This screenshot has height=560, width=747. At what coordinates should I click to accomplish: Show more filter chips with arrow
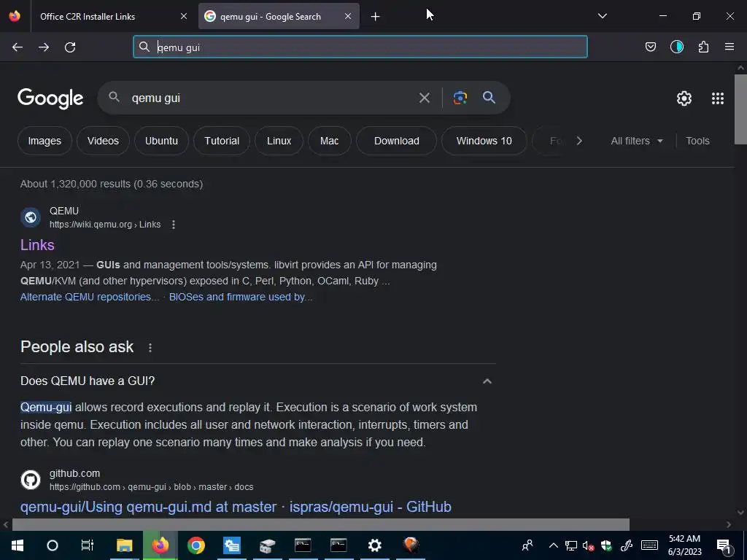[578, 141]
